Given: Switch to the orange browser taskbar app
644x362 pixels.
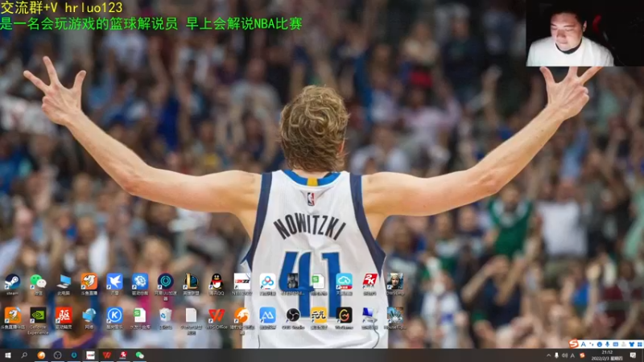Looking at the screenshot, I should 41,356.
